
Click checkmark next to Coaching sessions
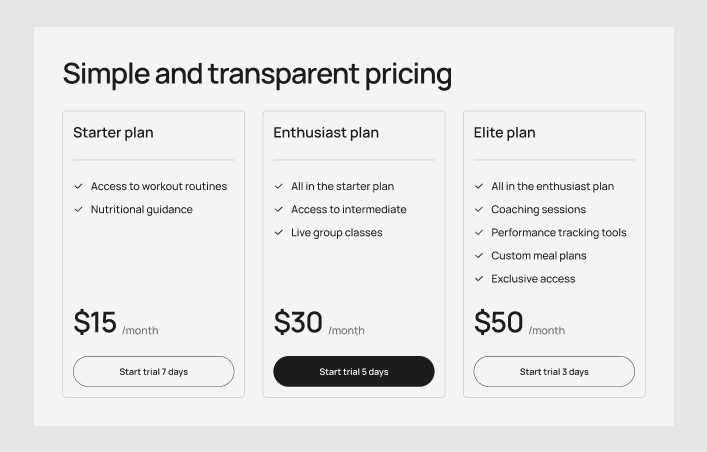coord(479,209)
